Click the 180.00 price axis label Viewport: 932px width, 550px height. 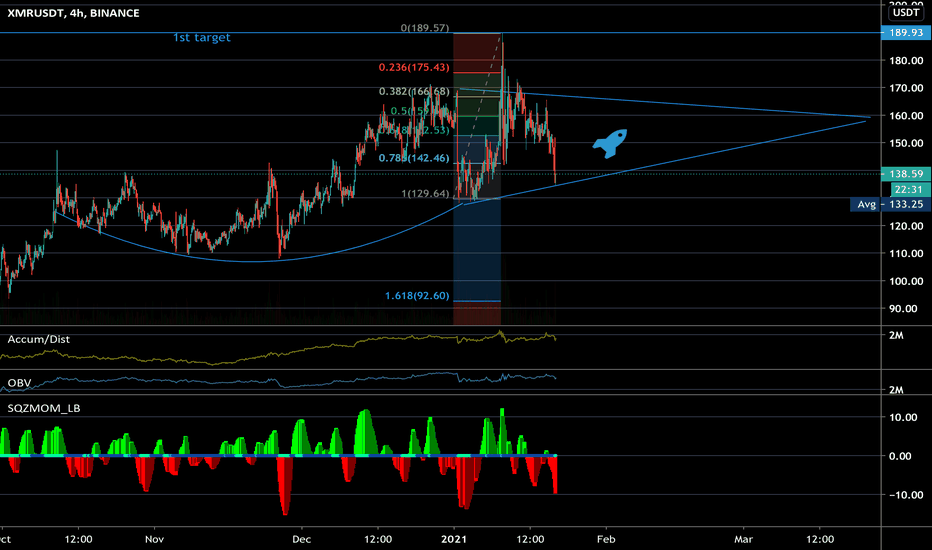(906, 60)
